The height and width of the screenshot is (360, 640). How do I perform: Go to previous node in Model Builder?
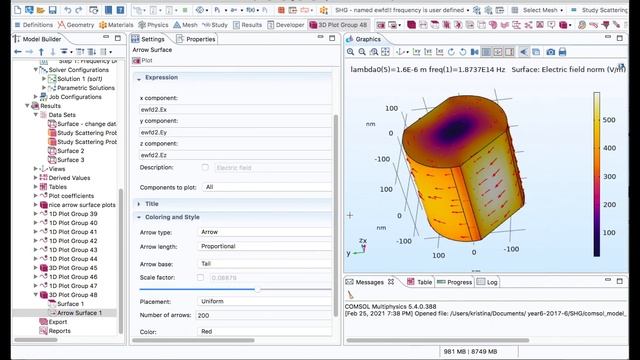(x=18, y=52)
